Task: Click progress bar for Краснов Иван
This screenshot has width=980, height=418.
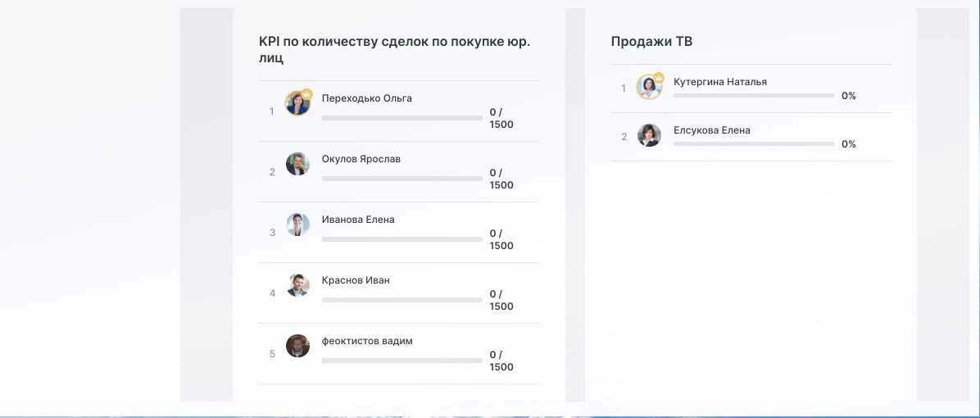Action: click(x=402, y=300)
